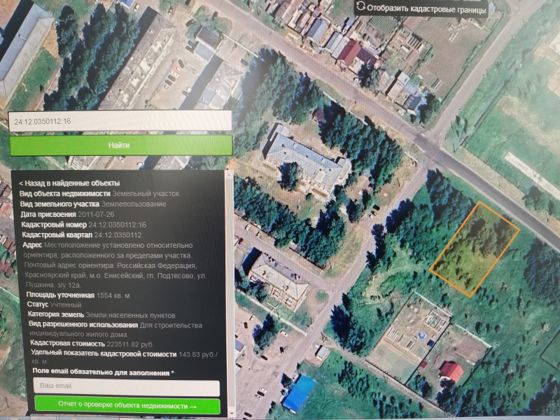
Task: Click the Вид объекта недвижимости label
Action: 65,194
